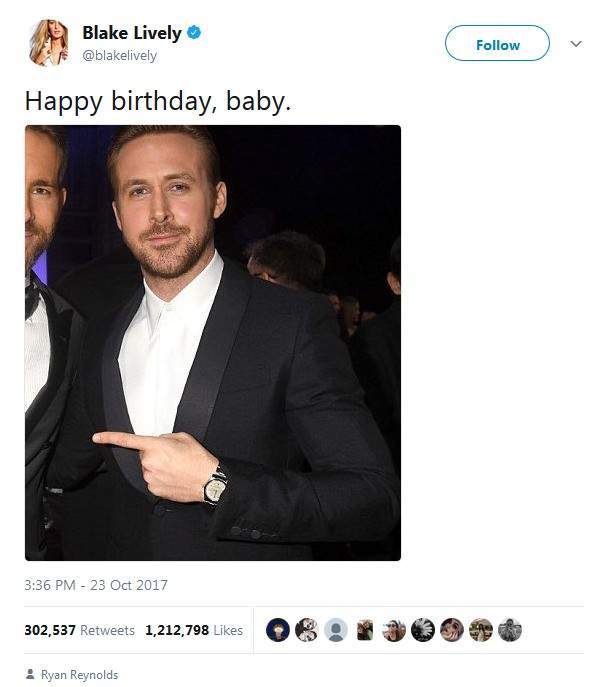Click the Follow button
The image size is (608, 687).
click(x=497, y=44)
